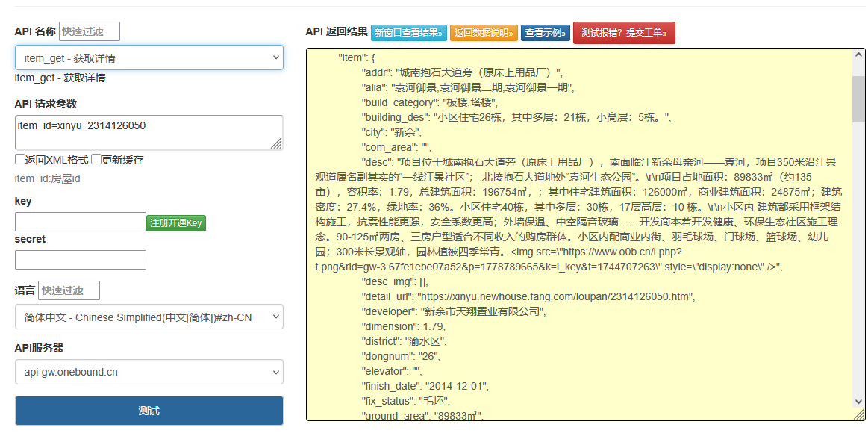868x439 pixels.
Task: Click the "building_des" line in results
Action: pyautogui.click(x=516, y=117)
